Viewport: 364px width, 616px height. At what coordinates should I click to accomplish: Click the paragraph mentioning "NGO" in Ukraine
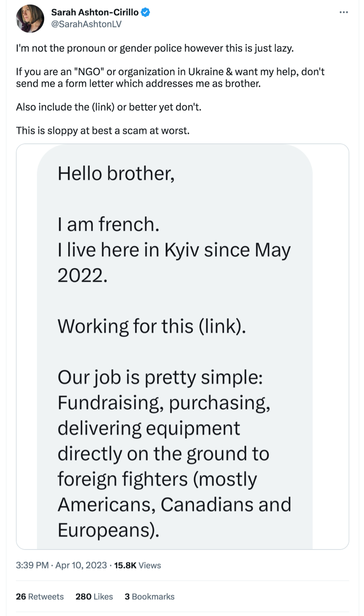click(x=170, y=78)
